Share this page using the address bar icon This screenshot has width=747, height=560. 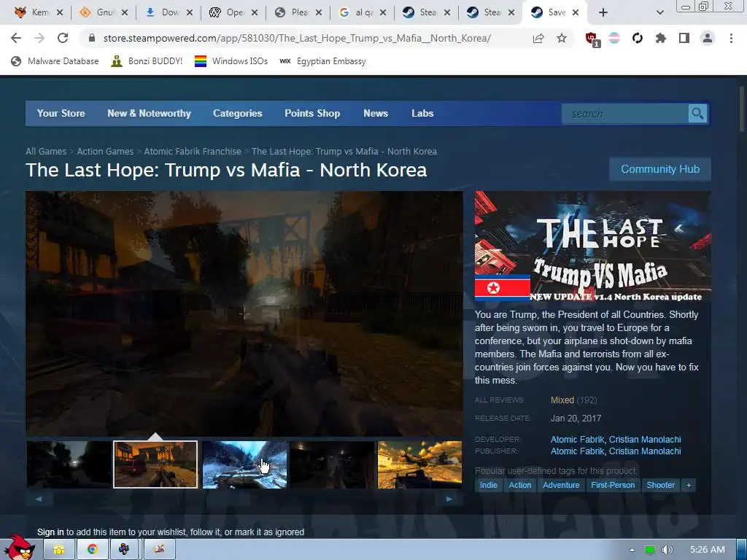[538, 38]
